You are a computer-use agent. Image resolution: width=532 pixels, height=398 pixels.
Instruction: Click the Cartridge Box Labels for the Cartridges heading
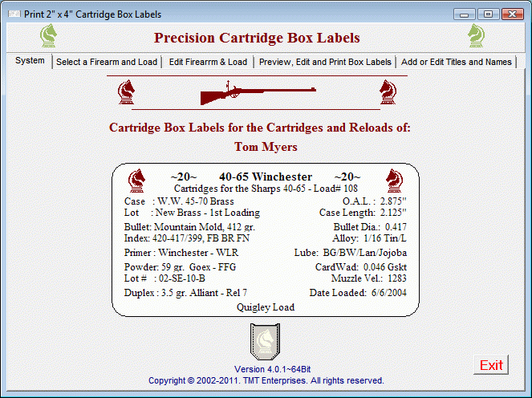pos(260,128)
